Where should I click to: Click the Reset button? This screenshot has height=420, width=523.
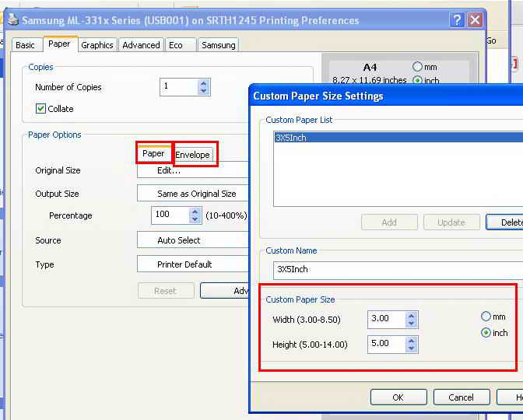166,291
